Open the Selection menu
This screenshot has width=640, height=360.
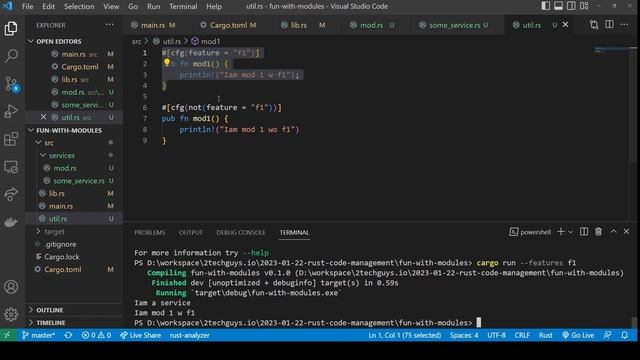(79, 6)
